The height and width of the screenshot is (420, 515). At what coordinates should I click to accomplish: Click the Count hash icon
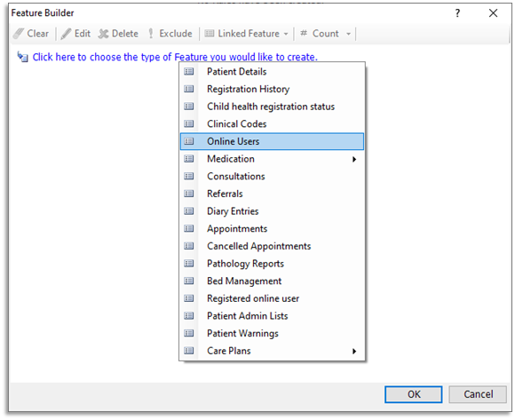coord(304,33)
